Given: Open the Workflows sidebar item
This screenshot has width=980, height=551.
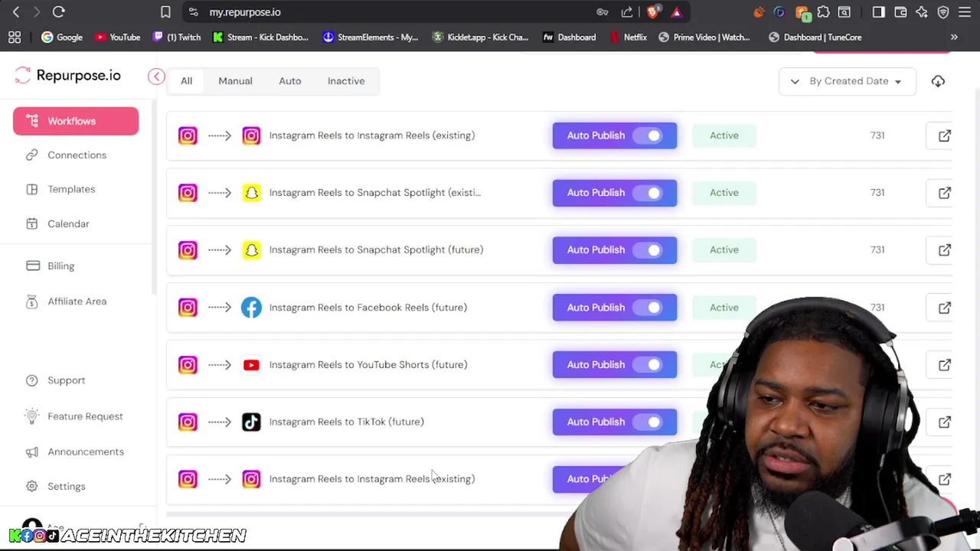Looking at the screenshot, I should coord(76,121).
